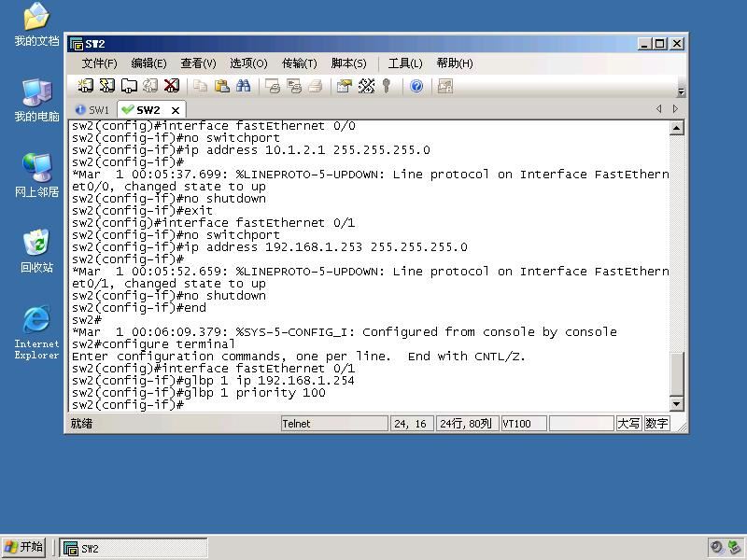Open the 选项(O) menu
This screenshot has width=747, height=560.
coord(248,63)
